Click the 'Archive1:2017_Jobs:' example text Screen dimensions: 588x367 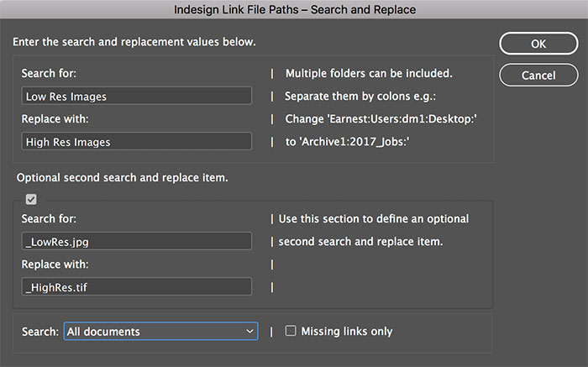354,142
